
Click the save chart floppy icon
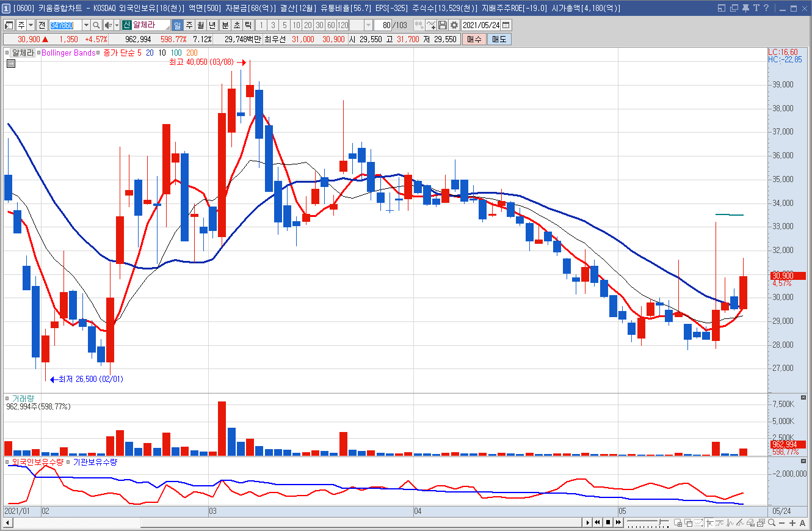pyautogui.click(x=443, y=25)
